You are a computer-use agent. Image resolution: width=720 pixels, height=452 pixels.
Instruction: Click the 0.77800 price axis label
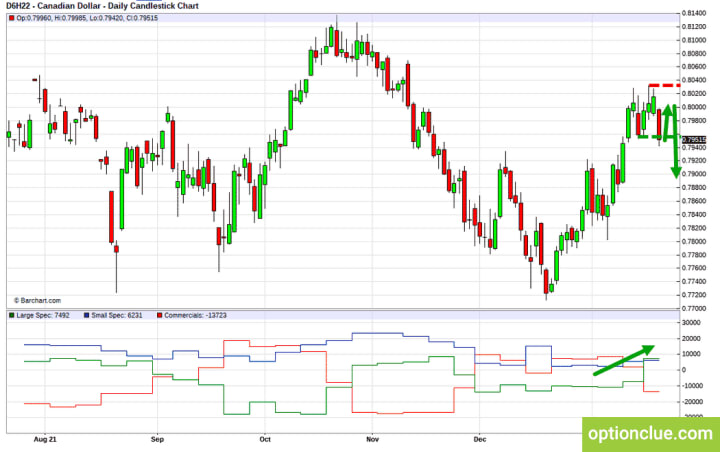[x=694, y=254]
